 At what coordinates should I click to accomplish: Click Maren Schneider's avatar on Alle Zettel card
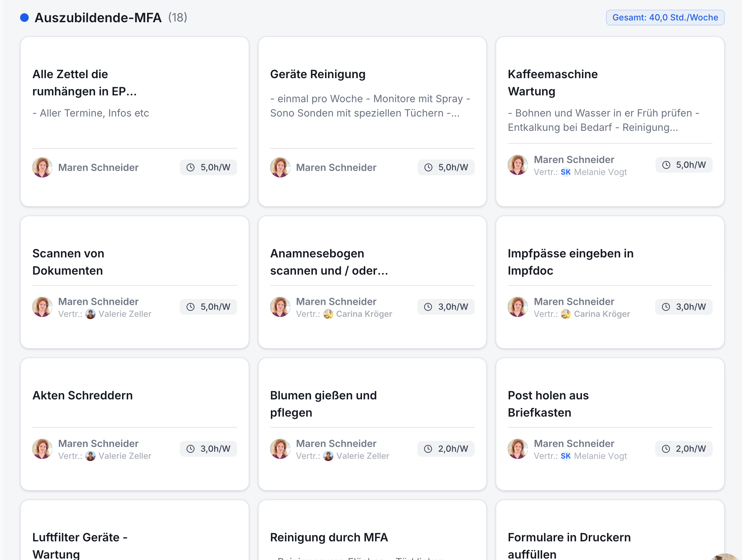pos(42,167)
